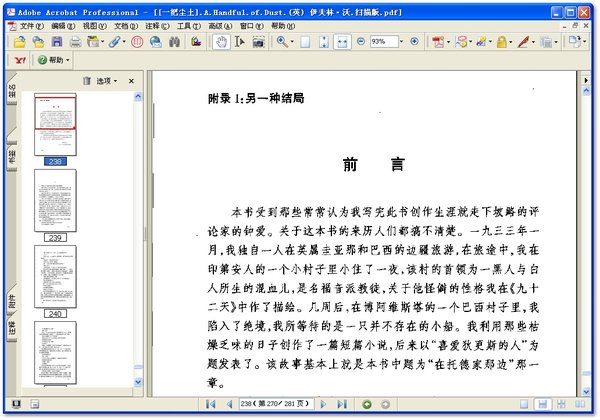This screenshot has height=420, width=600.
Task: Click the eBook picture tasks icon
Action: [x=196, y=42]
